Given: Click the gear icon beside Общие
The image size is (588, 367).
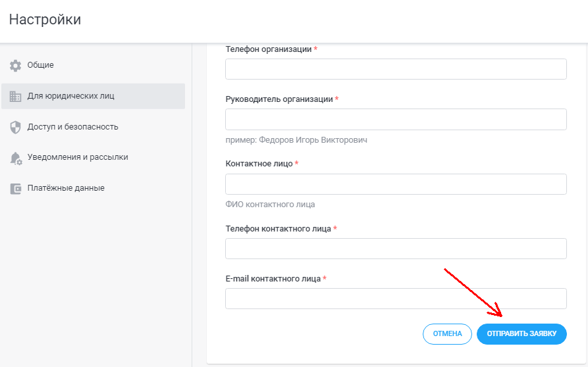Looking at the screenshot, I should [16, 66].
